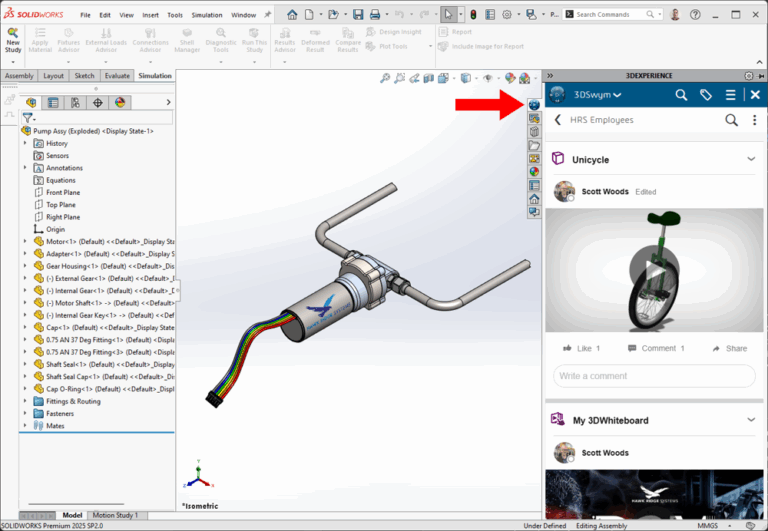Open the Tools menu

point(175,15)
